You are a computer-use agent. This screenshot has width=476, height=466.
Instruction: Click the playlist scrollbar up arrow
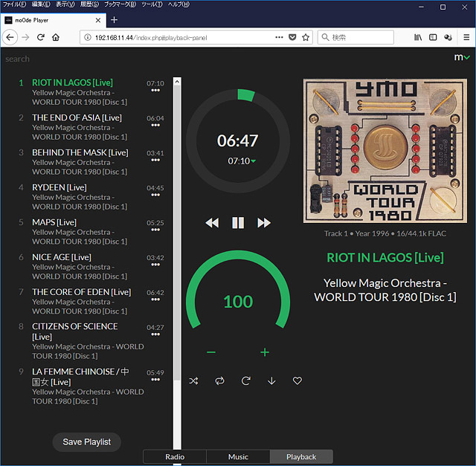click(177, 82)
